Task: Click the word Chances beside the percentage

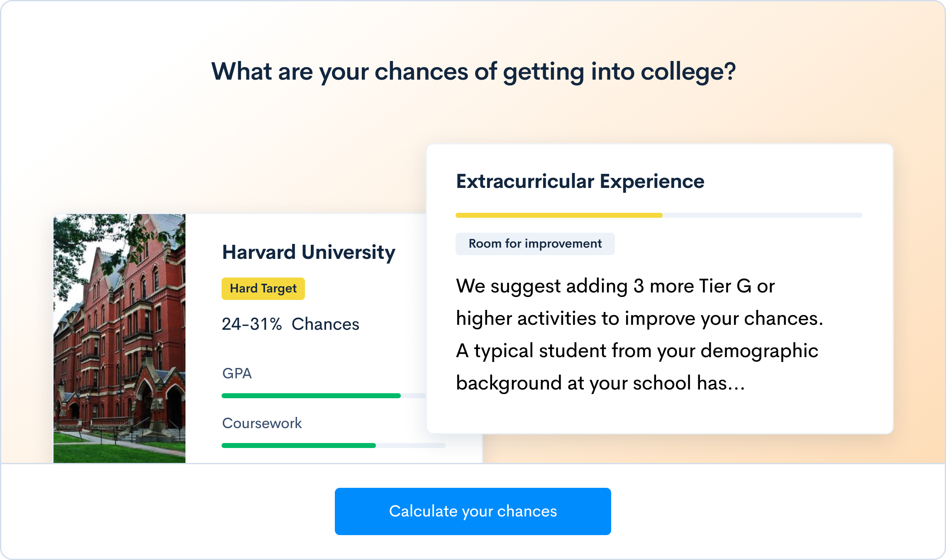Action: pyautogui.click(x=325, y=324)
